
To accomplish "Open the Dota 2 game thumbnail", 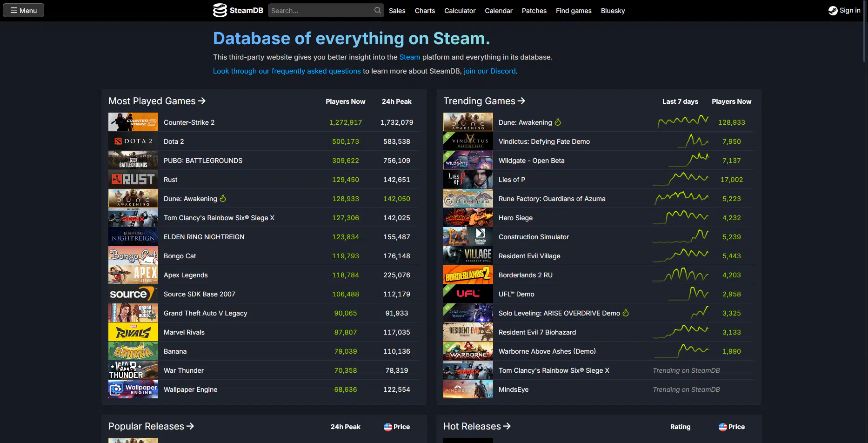I will pos(133,141).
